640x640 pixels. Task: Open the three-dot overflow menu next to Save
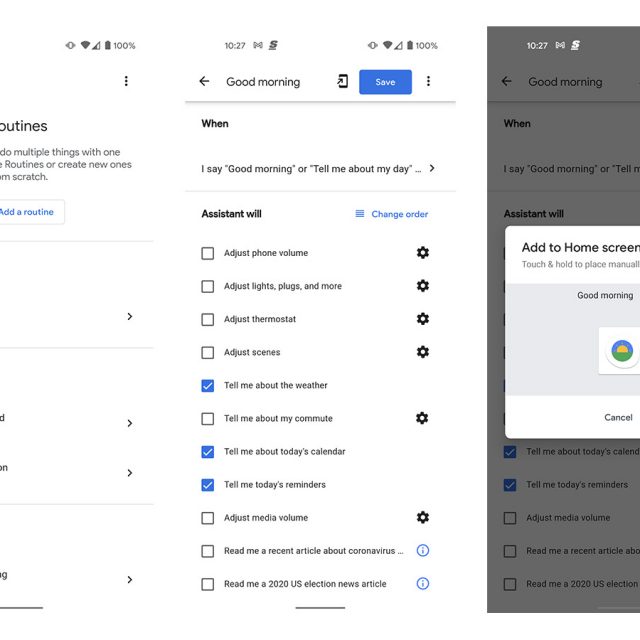tap(428, 82)
